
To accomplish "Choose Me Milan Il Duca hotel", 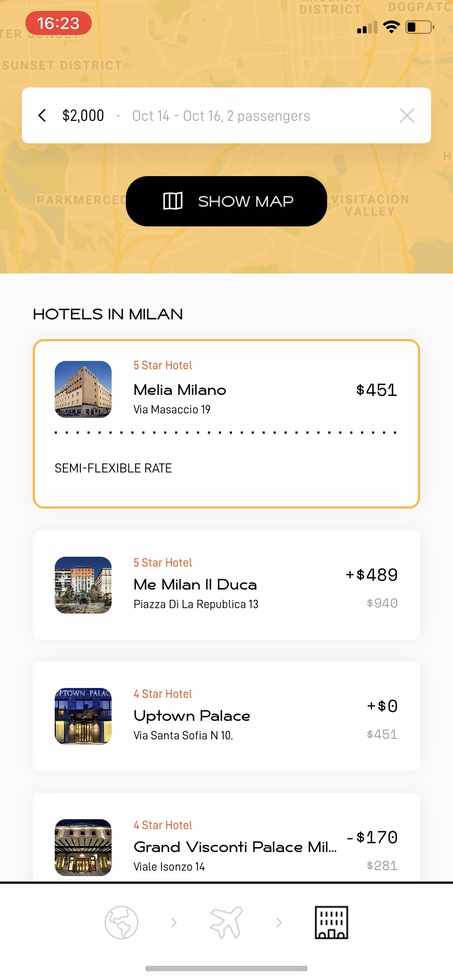I will tap(226, 585).
